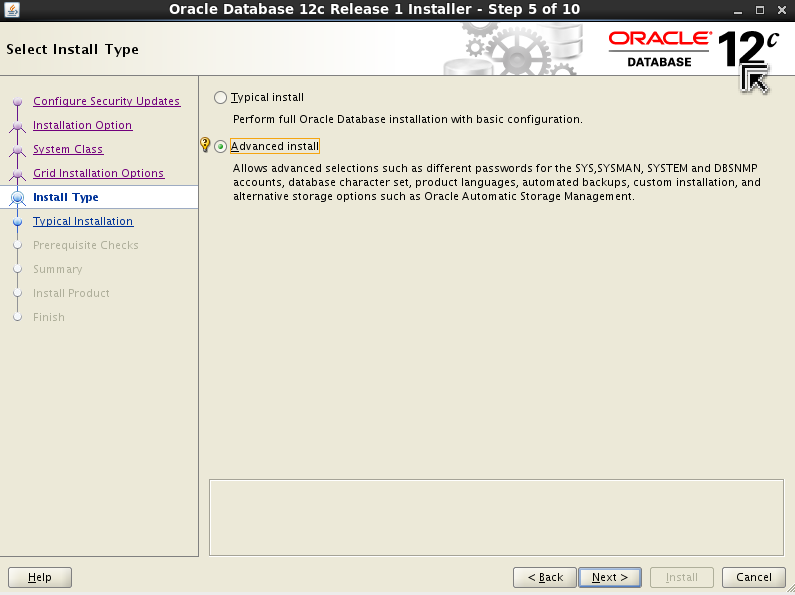The width and height of the screenshot is (795, 595).
Task: Click the Select Install Type heading
Action: (x=73, y=49)
